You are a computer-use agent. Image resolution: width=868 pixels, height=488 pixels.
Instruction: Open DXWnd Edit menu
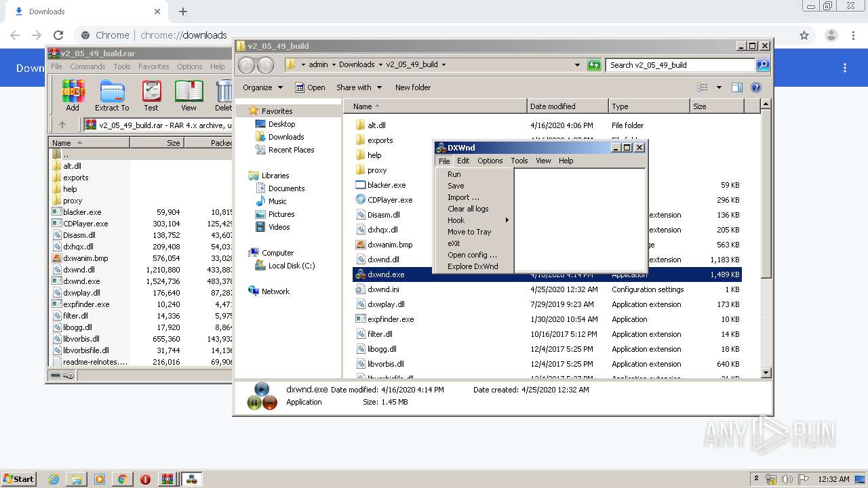(463, 161)
